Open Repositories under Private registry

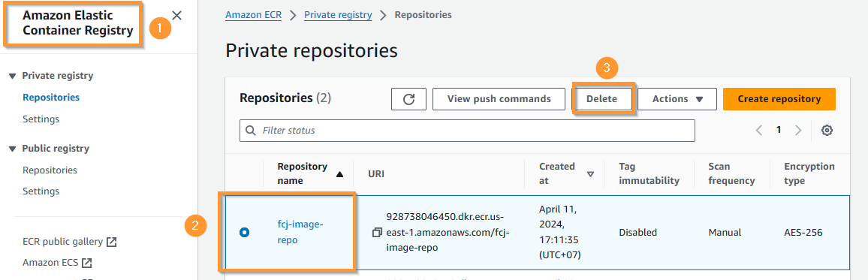[x=51, y=98]
